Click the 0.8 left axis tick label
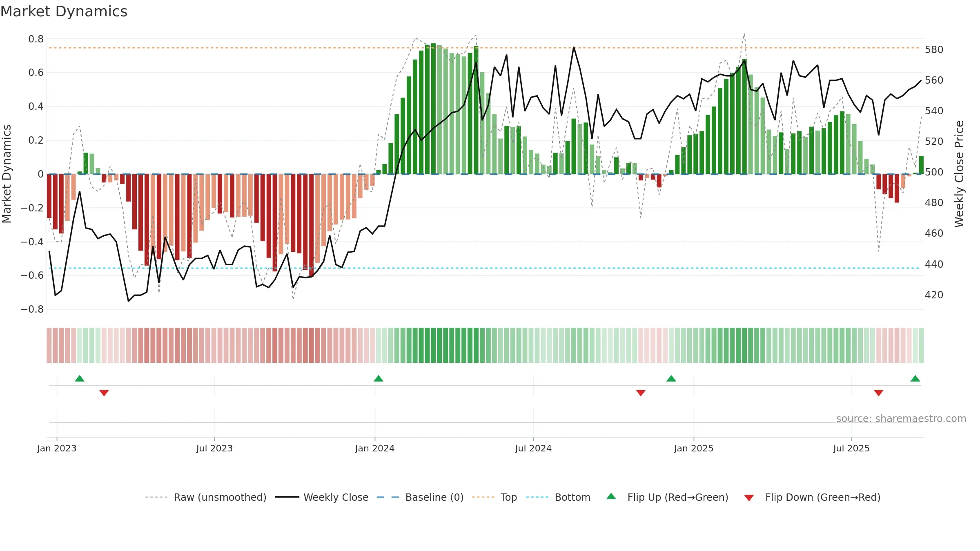 coord(36,39)
